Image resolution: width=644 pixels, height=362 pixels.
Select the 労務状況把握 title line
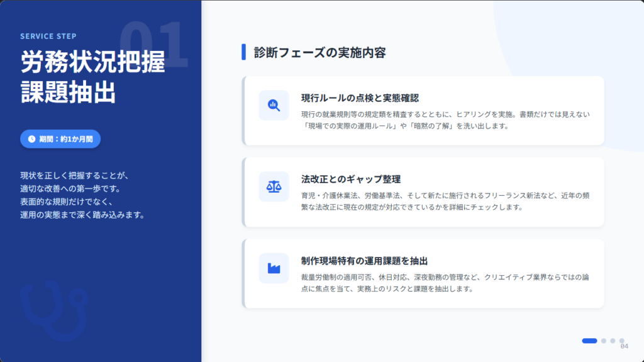pos(92,62)
